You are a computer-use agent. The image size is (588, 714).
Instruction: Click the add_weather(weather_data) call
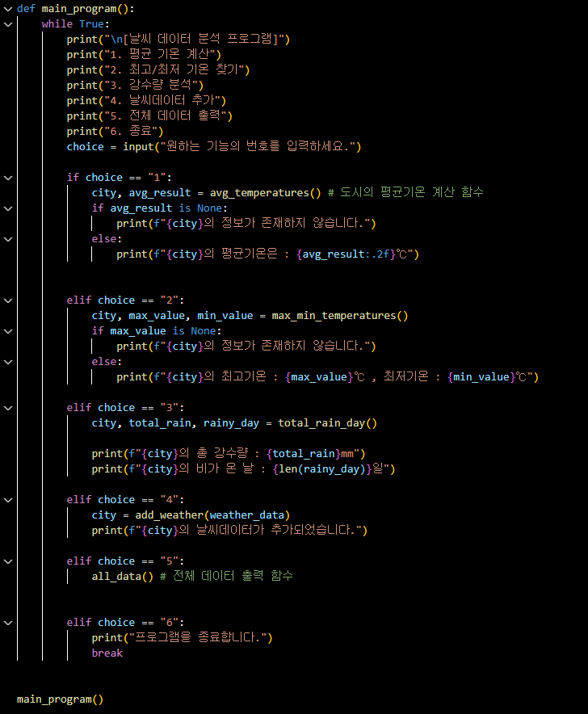click(x=212, y=515)
